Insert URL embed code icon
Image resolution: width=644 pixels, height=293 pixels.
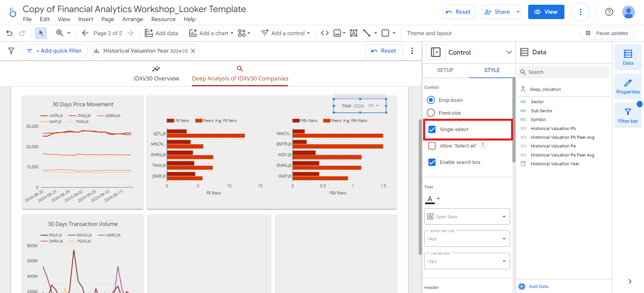pos(325,33)
